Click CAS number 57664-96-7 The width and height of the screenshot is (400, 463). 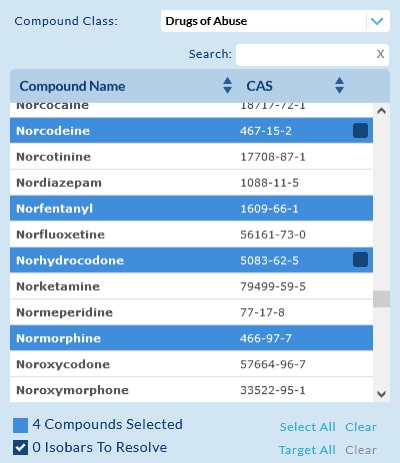coord(273,364)
